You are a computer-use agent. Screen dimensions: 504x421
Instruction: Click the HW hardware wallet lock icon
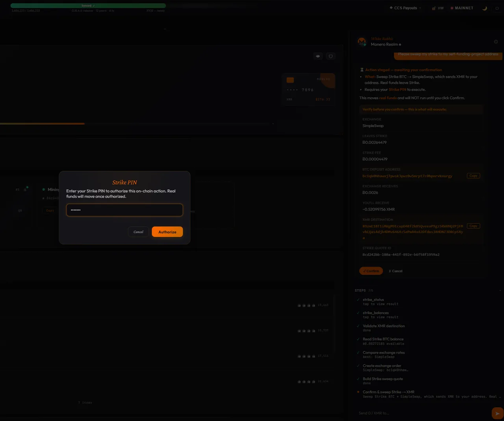tap(434, 8)
